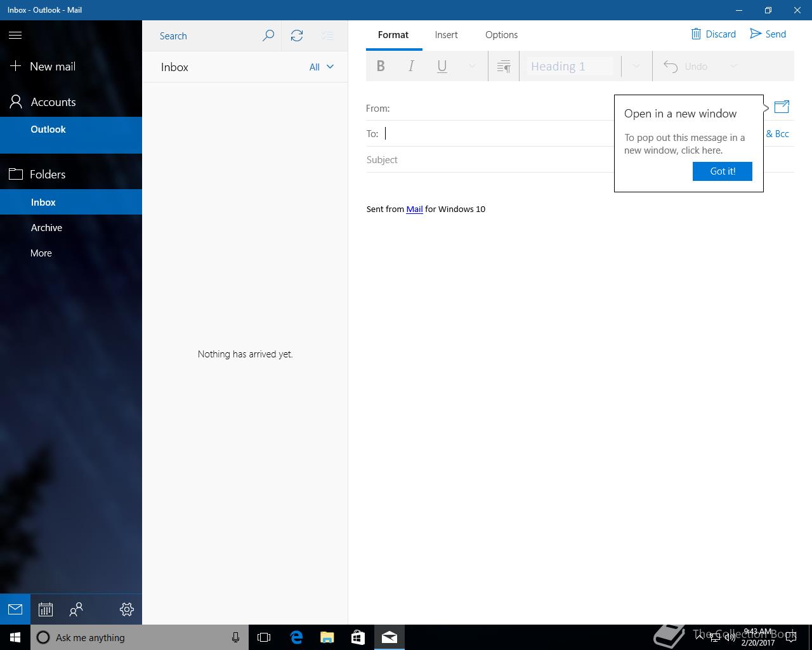The height and width of the screenshot is (650, 812).
Task: Open message in new window icon
Action: 782,107
